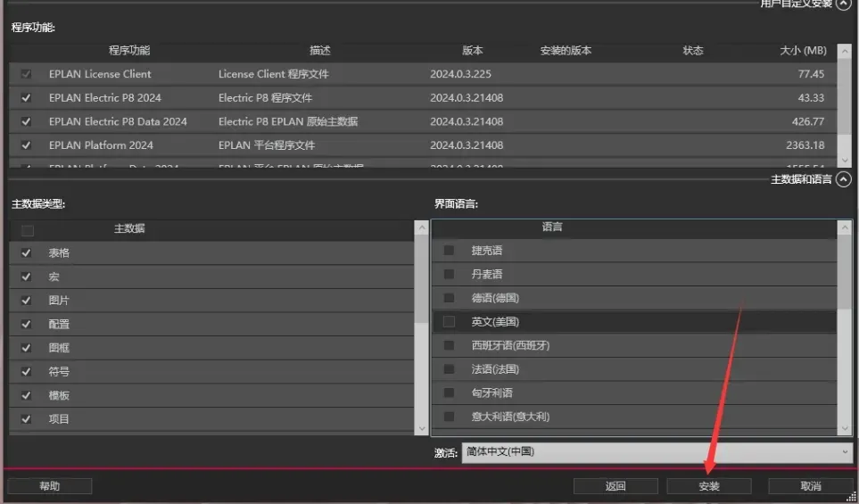
Task: Enable 意大利语(意大利) language checkbox
Action: point(449,417)
